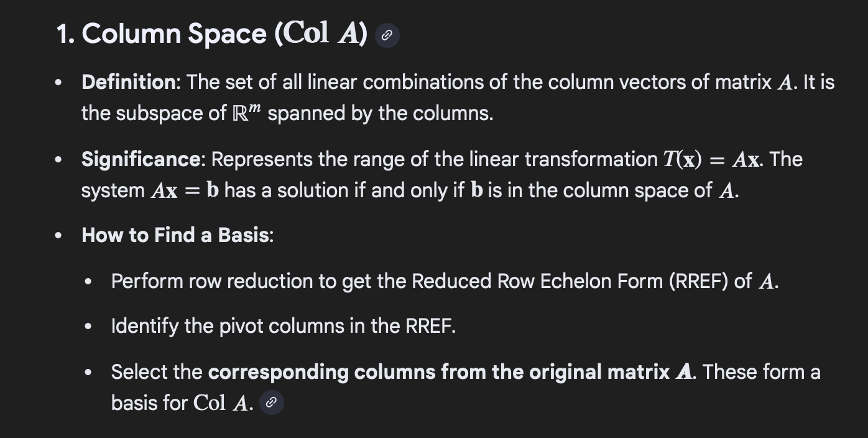Click the "1. Column Space (Col A)" heading
The image size is (868, 438).
[x=211, y=34]
